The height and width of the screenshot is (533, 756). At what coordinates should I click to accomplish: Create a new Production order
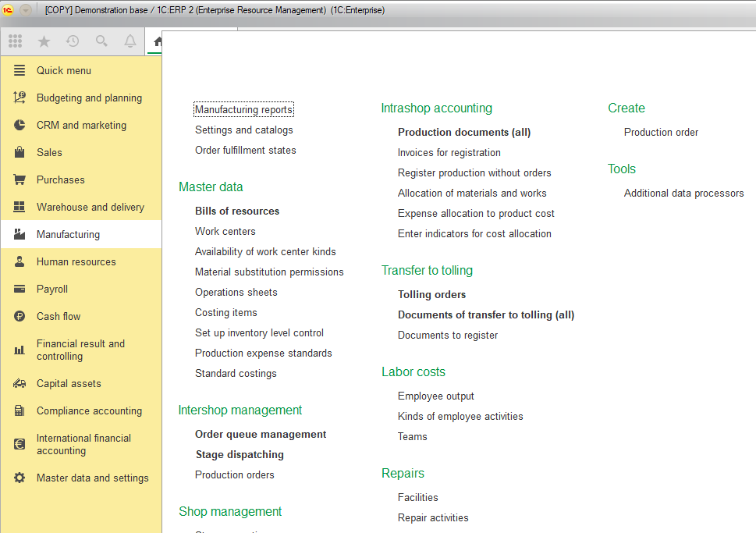[661, 132]
